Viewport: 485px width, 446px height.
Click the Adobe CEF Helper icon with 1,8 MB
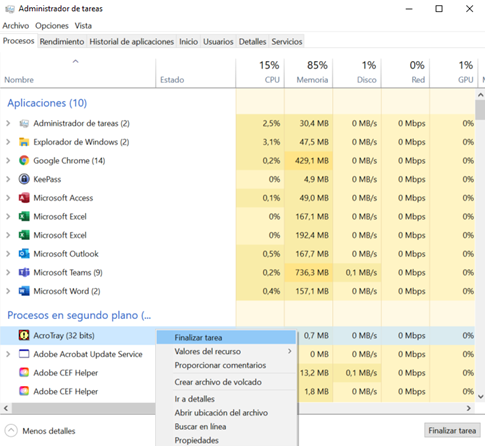click(x=24, y=391)
